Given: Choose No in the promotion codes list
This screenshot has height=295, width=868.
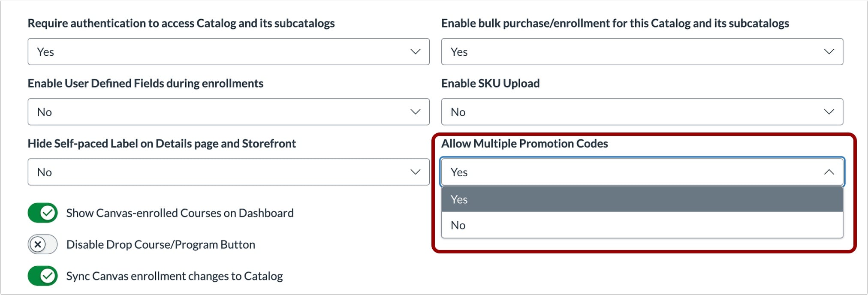Looking at the screenshot, I should click(x=642, y=225).
